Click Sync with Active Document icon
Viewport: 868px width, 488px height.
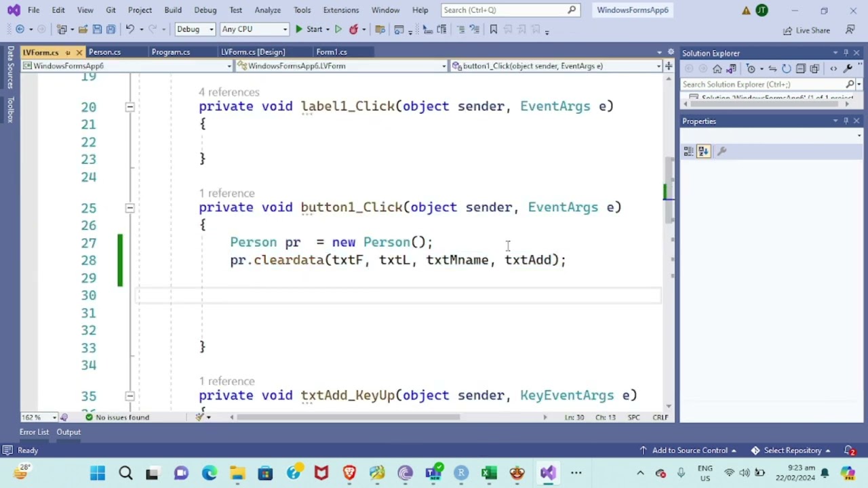pos(772,68)
